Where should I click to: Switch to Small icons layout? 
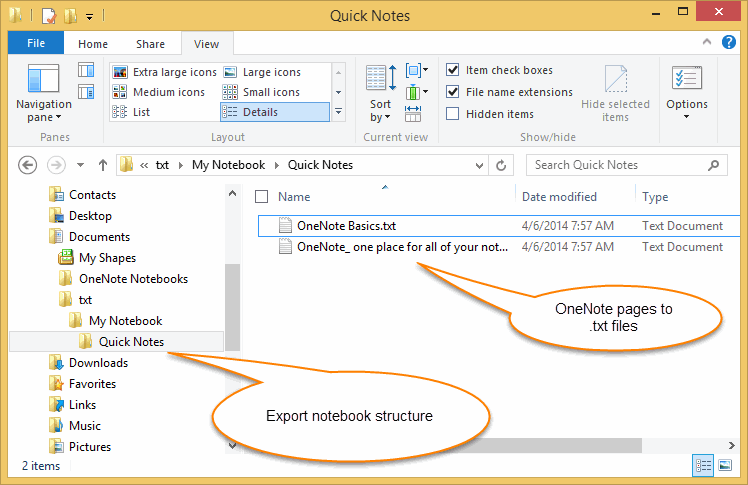click(262, 92)
